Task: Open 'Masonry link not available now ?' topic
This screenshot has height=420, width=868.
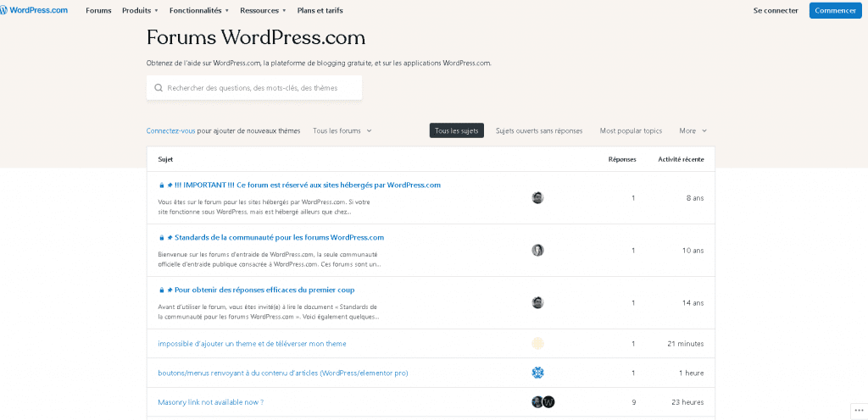Action: click(x=210, y=402)
